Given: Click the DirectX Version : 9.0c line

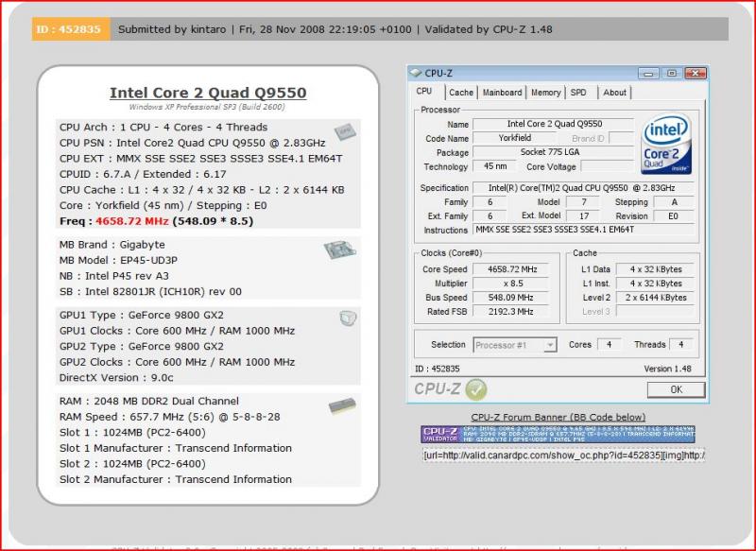Looking at the screenshot, I should point(116,378).
